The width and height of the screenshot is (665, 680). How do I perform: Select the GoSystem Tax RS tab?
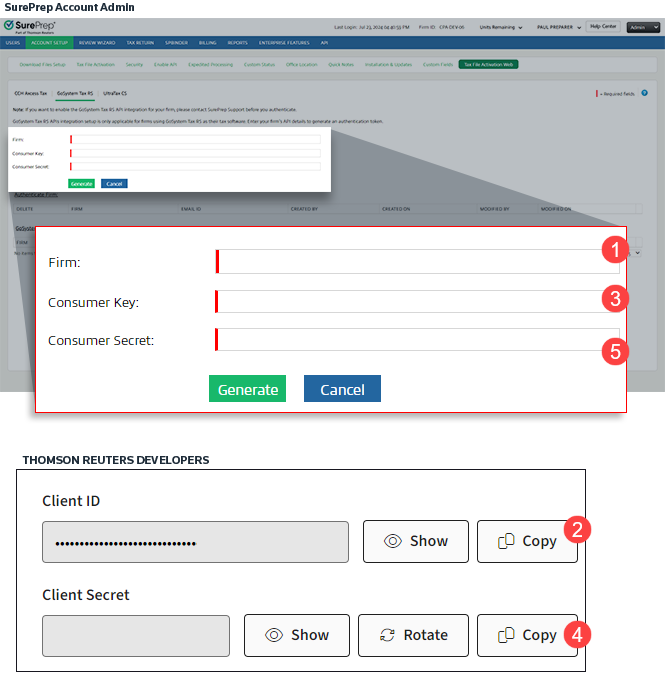(x=75, y=93)
